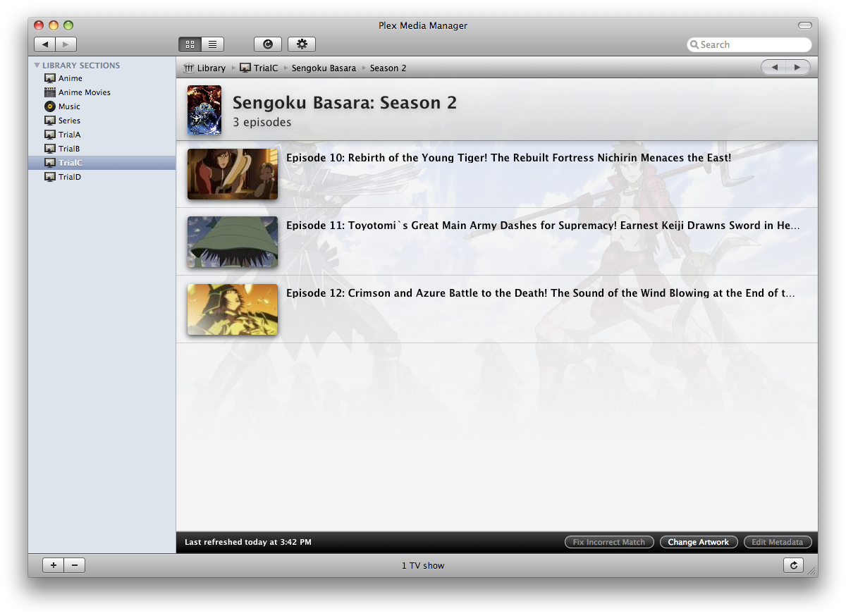Screen dimensions: 846x616
Task: Click the TrialB monitor icon
Action: click(x=49, y=149)
